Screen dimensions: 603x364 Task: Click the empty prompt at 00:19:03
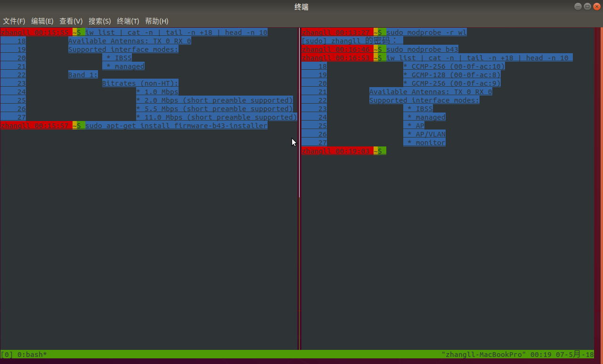(344, 151)
